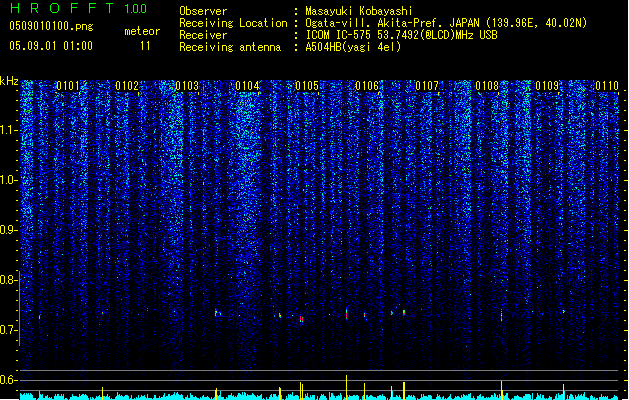The width and height of the screenshot is (629, 400).
Task: Click the 0103 time marker
Action: point(187,86)
